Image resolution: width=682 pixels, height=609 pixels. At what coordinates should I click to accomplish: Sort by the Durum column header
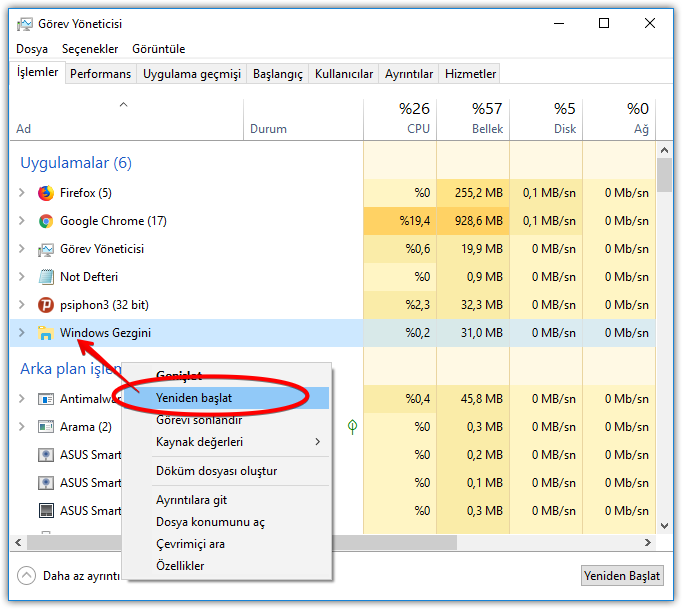pyautogui.click(x=303, y=120)
